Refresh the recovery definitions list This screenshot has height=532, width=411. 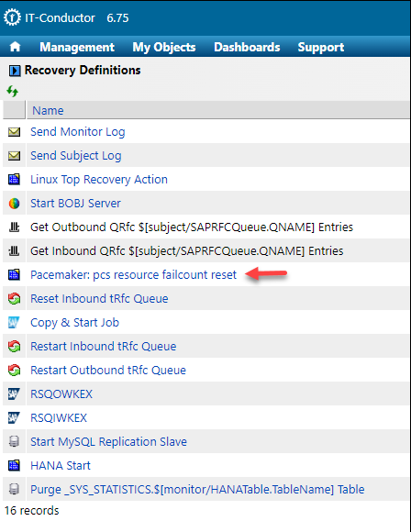[13, 91]
